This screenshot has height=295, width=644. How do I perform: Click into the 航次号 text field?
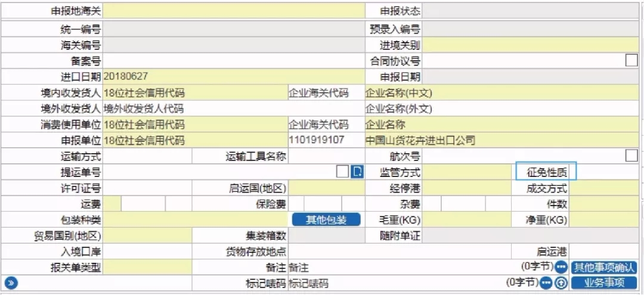[523, 156]
